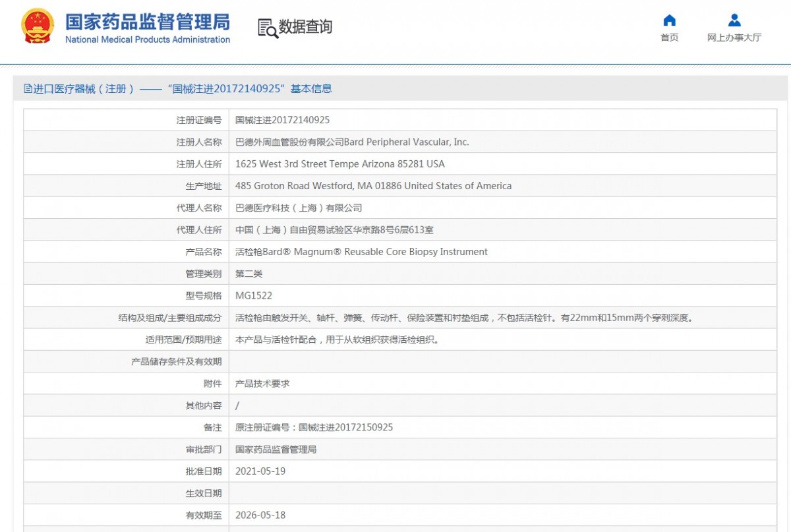Click the 代理人名称 row label
Image resolution: width=791 pixels, height=532 pixels.
199,208
